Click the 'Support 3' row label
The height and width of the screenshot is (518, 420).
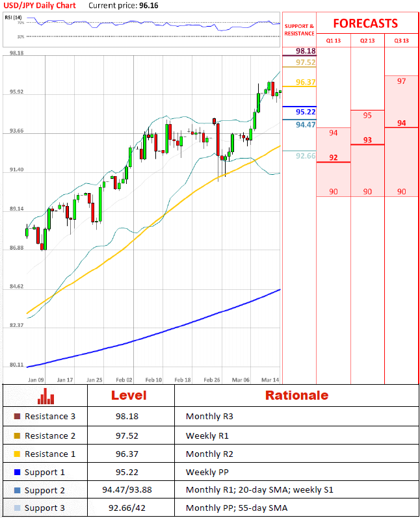click(45, 508)
